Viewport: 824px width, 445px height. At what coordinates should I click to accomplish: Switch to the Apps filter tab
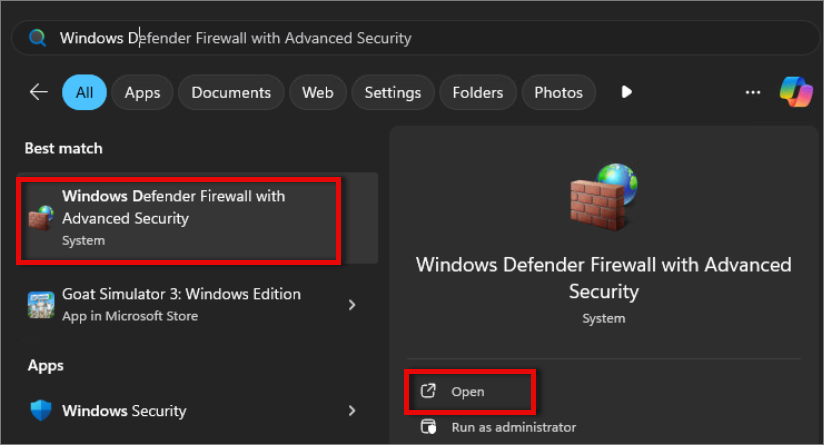click(x=142, y=92)
